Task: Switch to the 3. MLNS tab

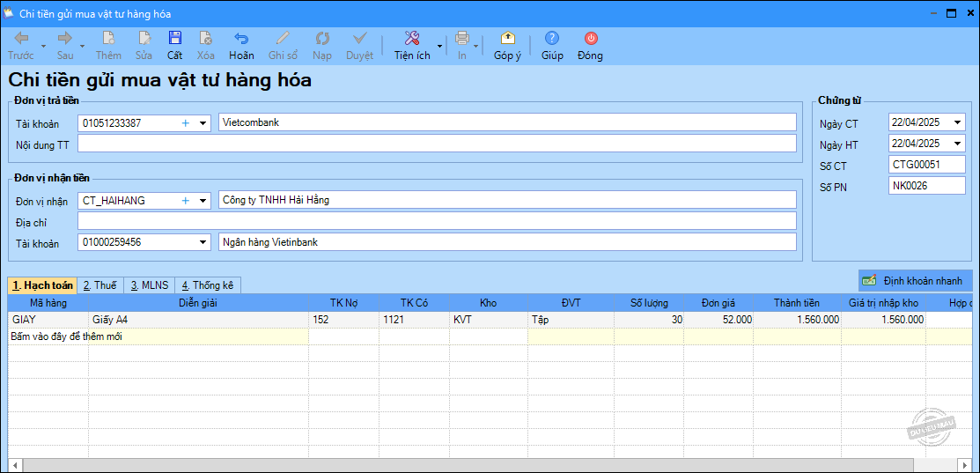Action: [x=150, y=285]
